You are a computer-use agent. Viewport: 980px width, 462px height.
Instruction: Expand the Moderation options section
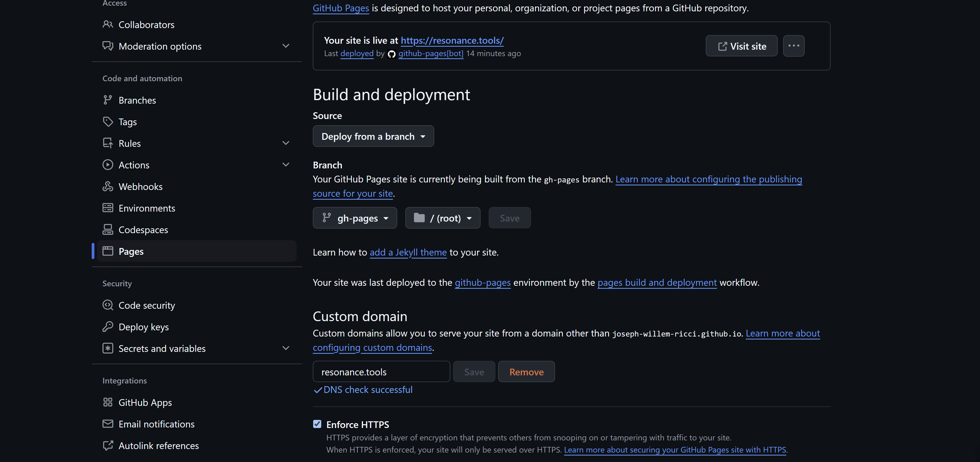(285, 46)
